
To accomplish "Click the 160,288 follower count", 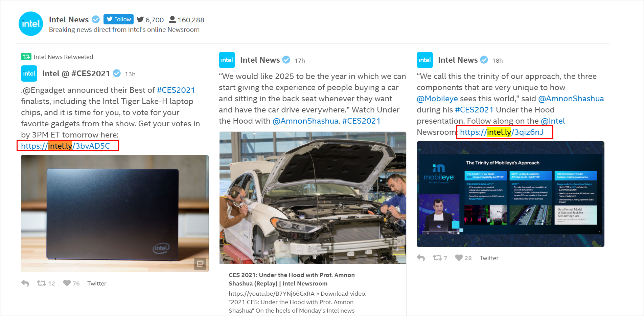I will click(191, 20).
